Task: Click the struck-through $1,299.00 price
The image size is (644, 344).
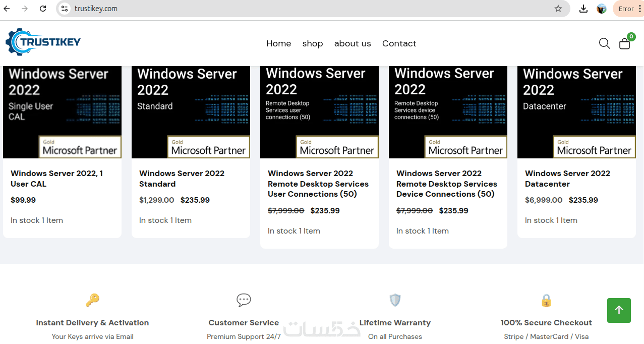Action: [157, 200]
